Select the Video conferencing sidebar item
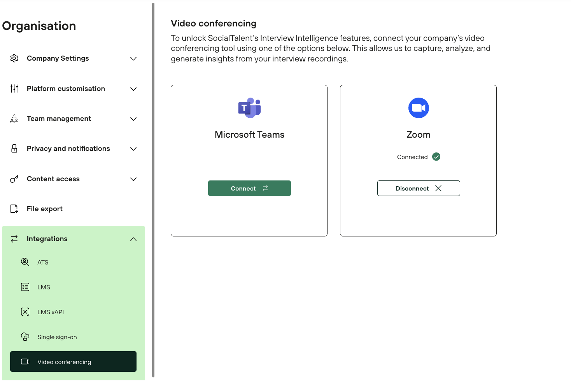The width and height of the screenshot is (571, 392). pos(73,362)
